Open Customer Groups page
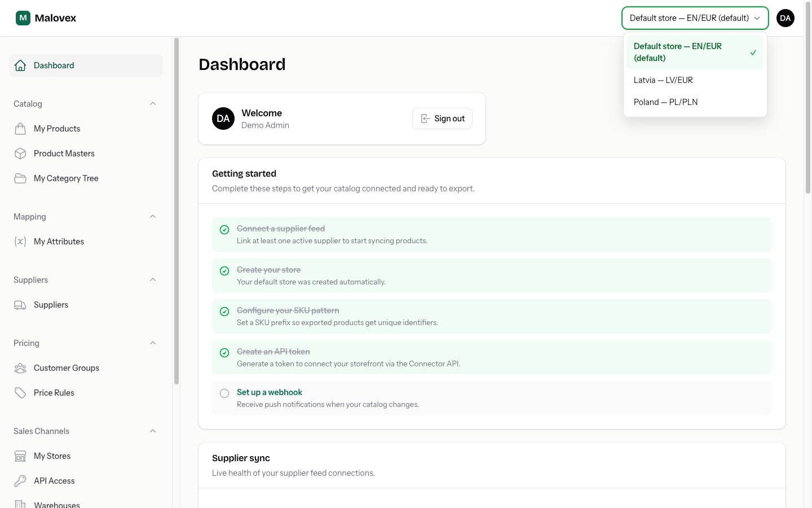This screenshot has height=508, width=812. point(86,368)
